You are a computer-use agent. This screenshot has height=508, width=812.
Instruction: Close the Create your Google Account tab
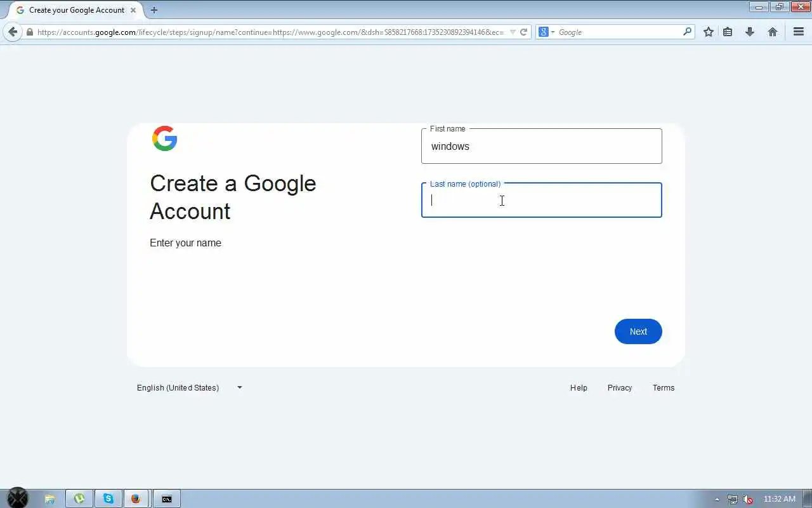click(133, 10)
